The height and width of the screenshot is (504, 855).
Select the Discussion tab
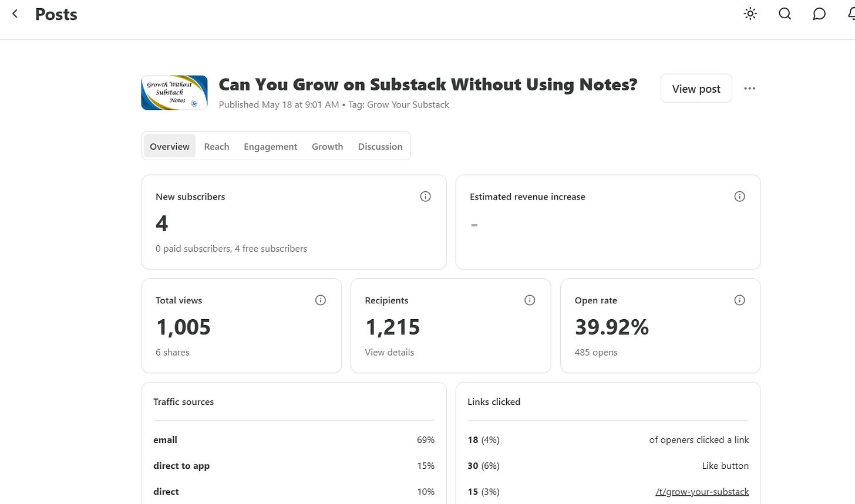click(380, 147)
